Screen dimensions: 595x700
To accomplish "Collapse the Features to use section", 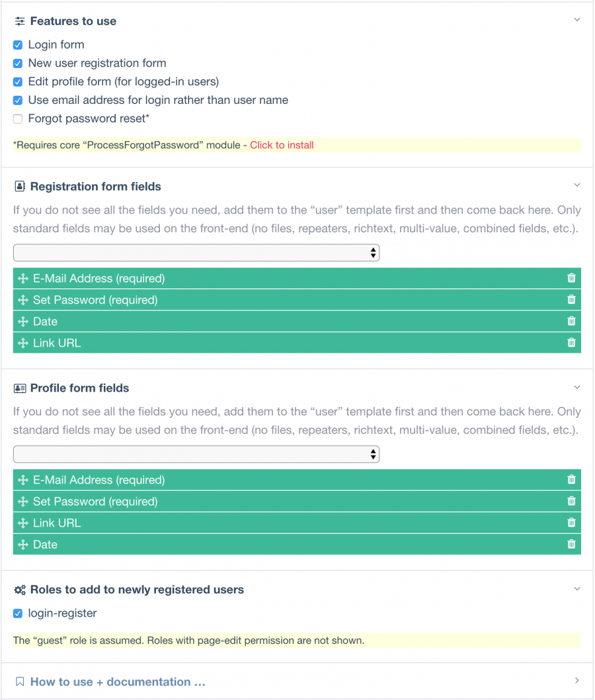I will point(576,20).
